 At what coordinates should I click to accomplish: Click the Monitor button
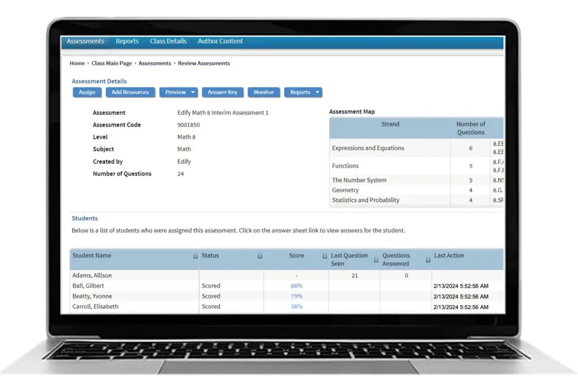click(264, 92)
